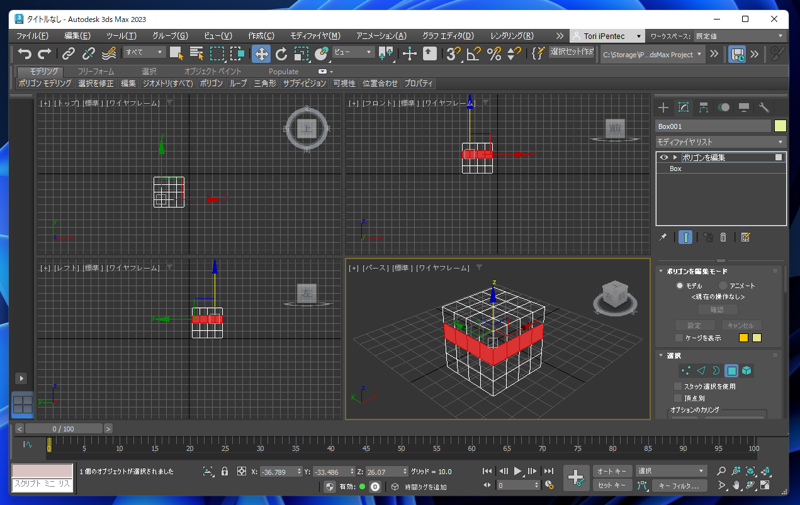Toggle Show End Result button in stack
800x505 pixels.
(x=686, y=237)
